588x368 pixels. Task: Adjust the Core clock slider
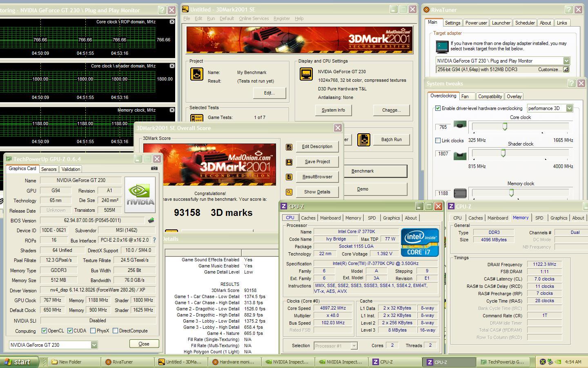505,127
